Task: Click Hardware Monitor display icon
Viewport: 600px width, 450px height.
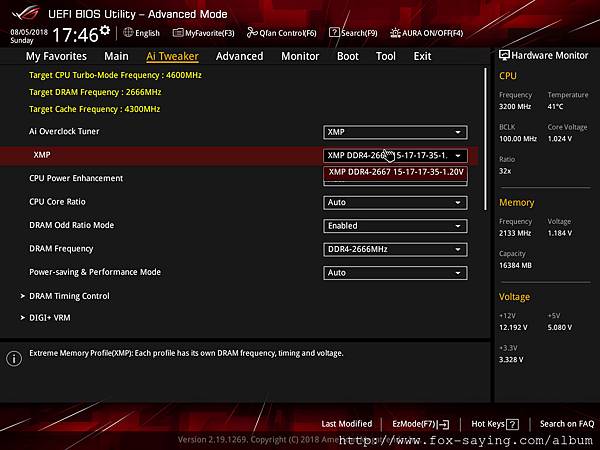Action: point(504,55)
